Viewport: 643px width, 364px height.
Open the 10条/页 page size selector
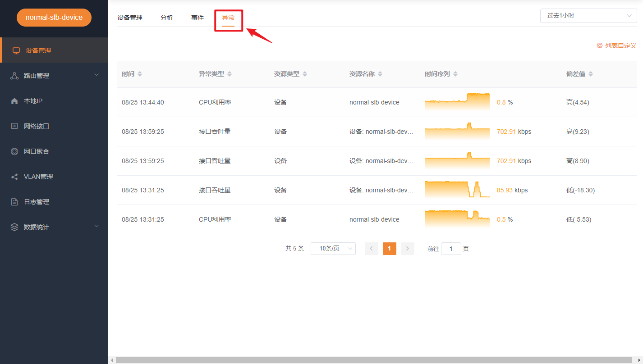coord(333,248)
